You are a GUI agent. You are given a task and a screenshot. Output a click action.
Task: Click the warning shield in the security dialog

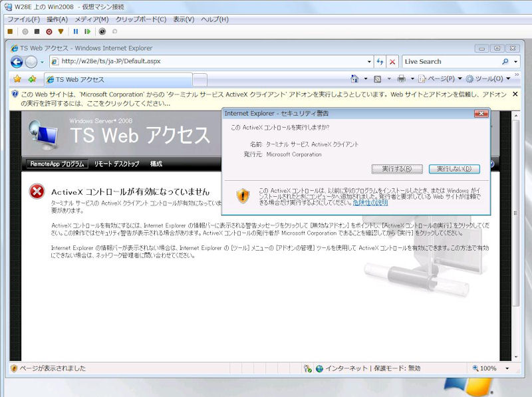[x=243, y=196]
